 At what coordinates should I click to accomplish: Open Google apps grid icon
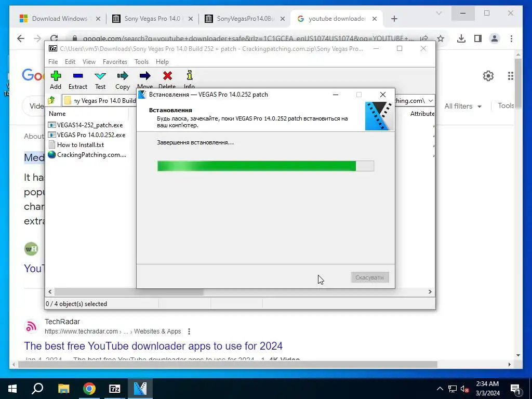(x=511, y=76)
